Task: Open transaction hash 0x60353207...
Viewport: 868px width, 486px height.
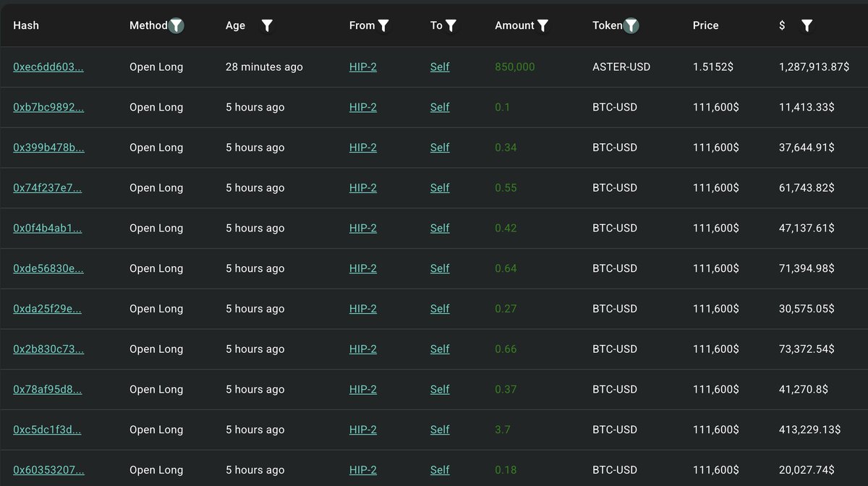Action: click(48, 470)
